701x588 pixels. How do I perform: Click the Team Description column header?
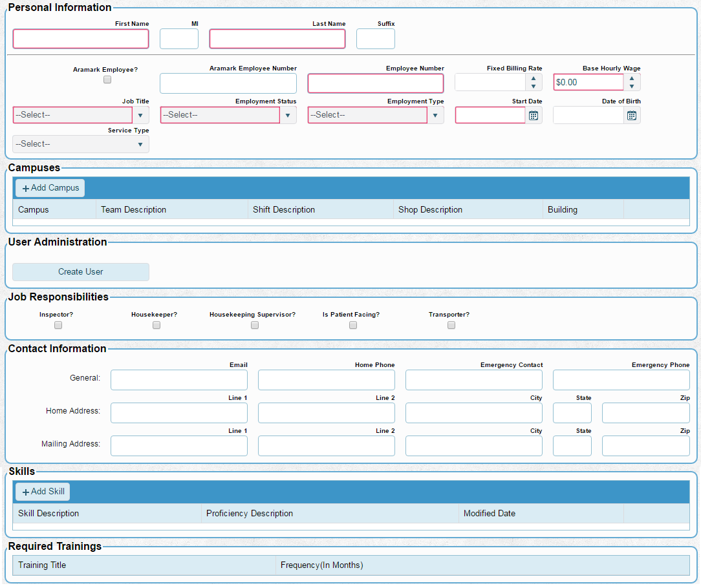click(x=133, y=209)
